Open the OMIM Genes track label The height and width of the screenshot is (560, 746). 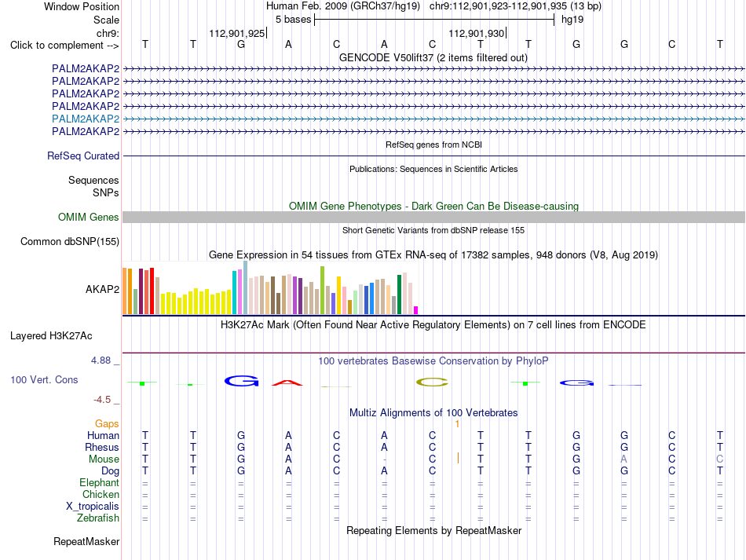tap(89, 217)
